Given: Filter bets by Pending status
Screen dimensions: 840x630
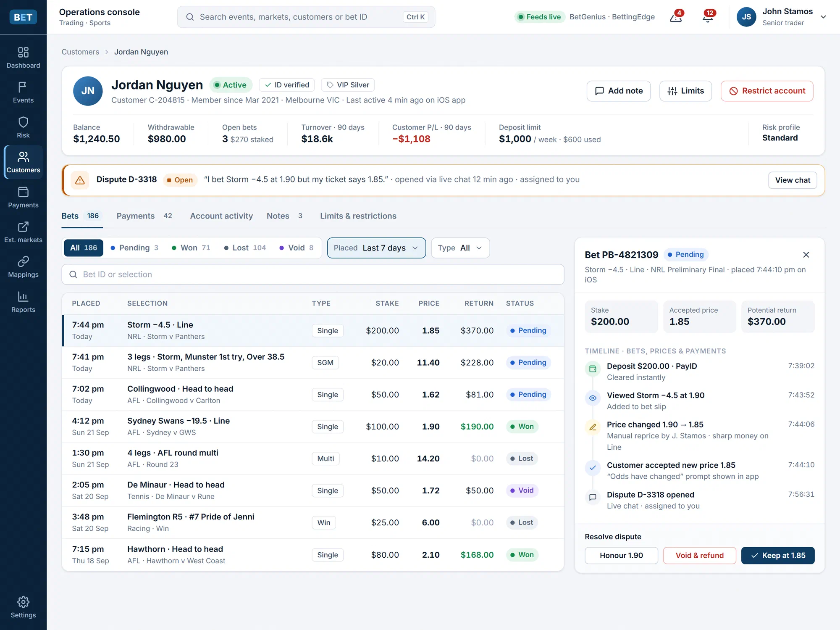Looking at the screenshot, I should (134, 248).
